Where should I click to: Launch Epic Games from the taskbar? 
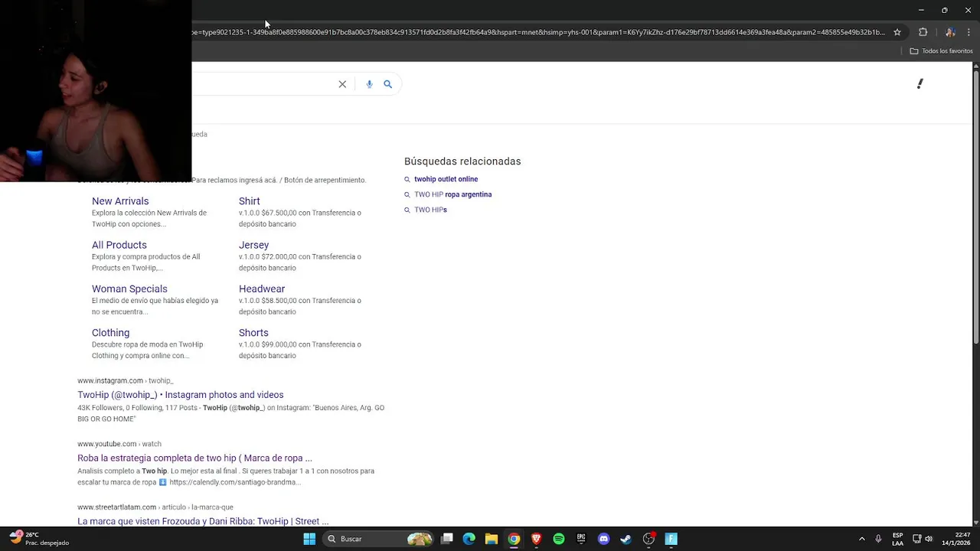[581, 539]
